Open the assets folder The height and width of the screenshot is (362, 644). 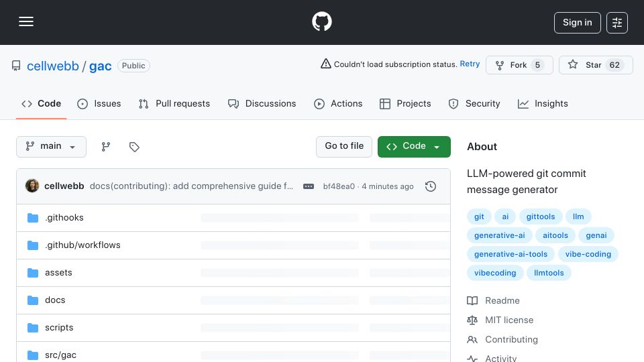pos(58,273)
